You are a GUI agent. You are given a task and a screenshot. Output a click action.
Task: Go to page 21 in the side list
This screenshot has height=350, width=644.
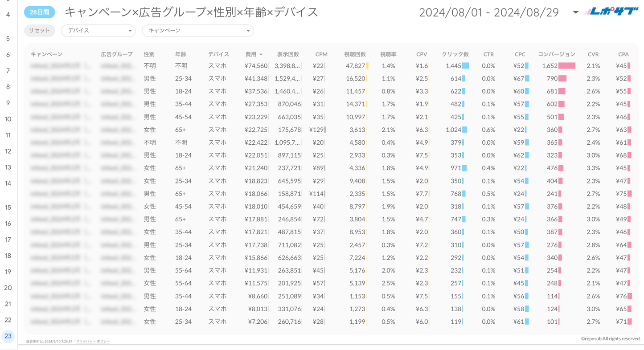click(x=8, y=304)
